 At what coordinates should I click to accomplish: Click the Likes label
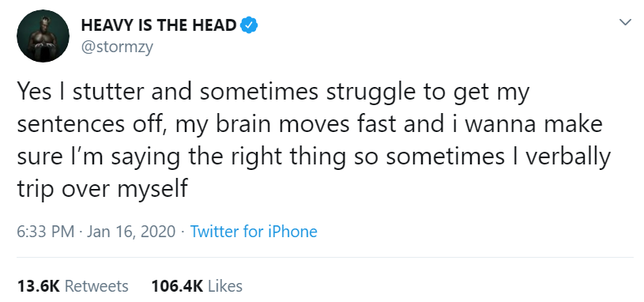pyautogui.click(x=225, y=286)
